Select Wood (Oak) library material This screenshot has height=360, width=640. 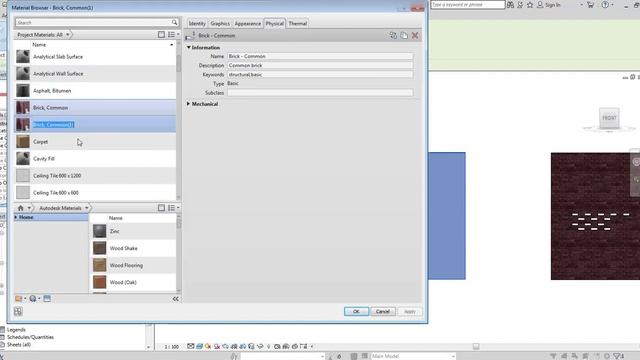point(133,282)
